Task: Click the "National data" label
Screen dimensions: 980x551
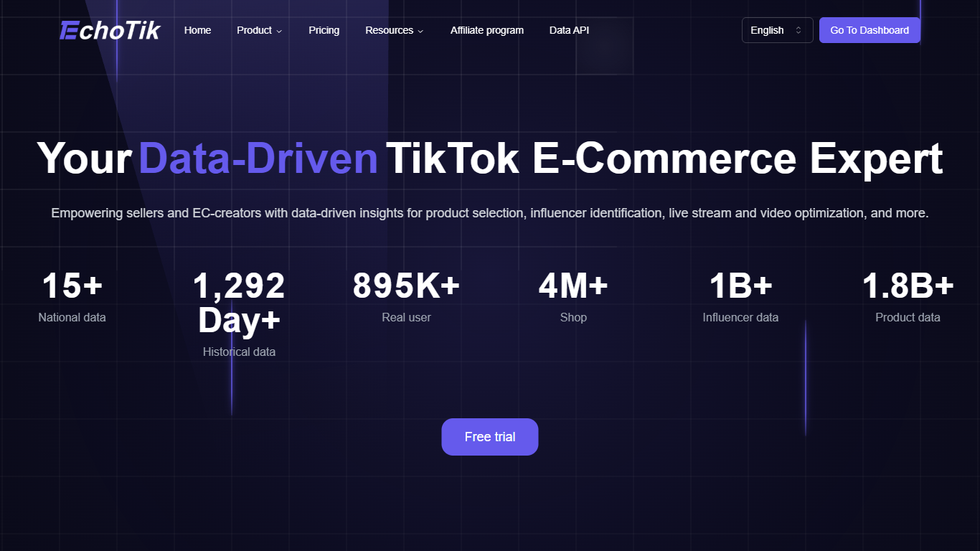Action: 72,317
